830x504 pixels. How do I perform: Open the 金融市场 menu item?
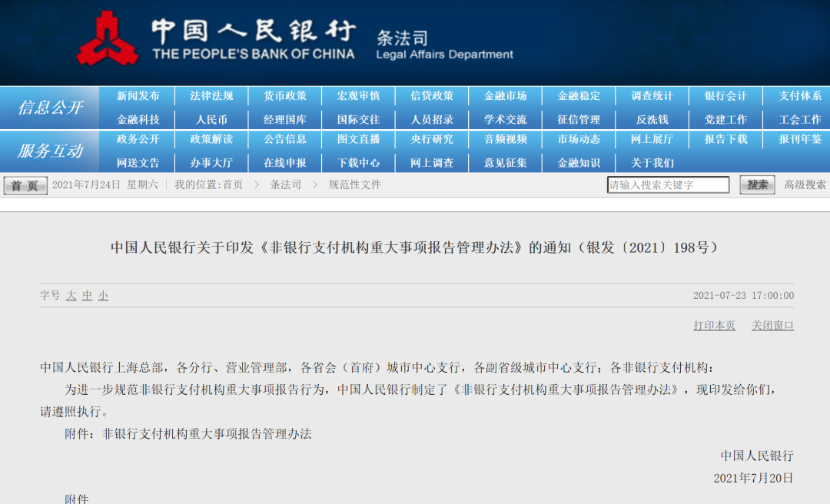[506, 96]
